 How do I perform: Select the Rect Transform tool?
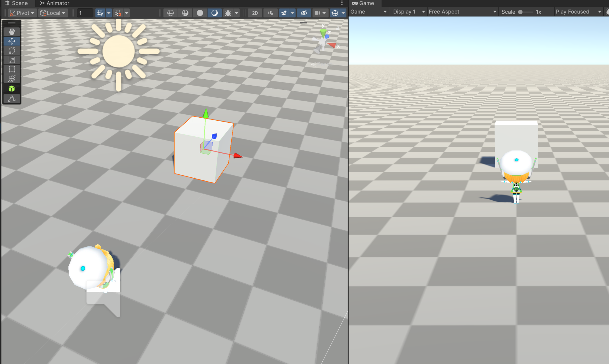point(12,69)
